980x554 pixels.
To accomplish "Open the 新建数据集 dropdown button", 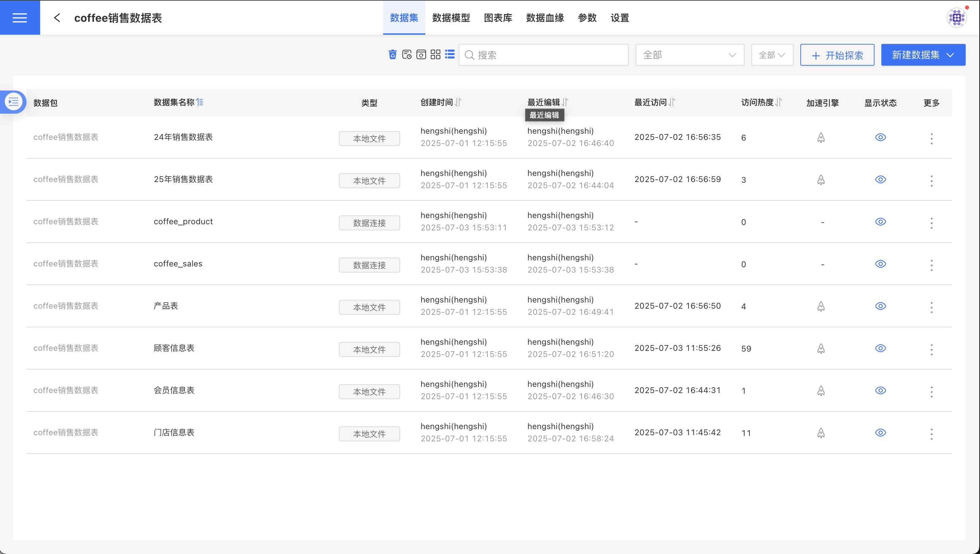I will tap(923, 55).
